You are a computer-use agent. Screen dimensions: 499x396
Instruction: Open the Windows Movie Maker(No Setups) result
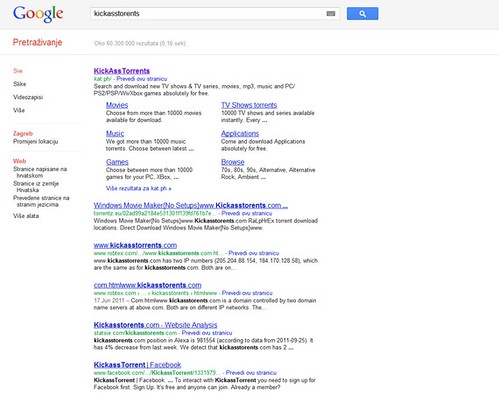(x=191, y=205)
